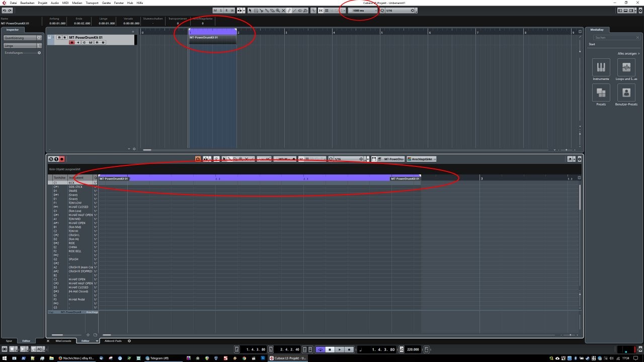Viewport: 644px width, 362px height.
Task: Open automation mode dropdown arrow in toolbar
Action: (244, 11)
